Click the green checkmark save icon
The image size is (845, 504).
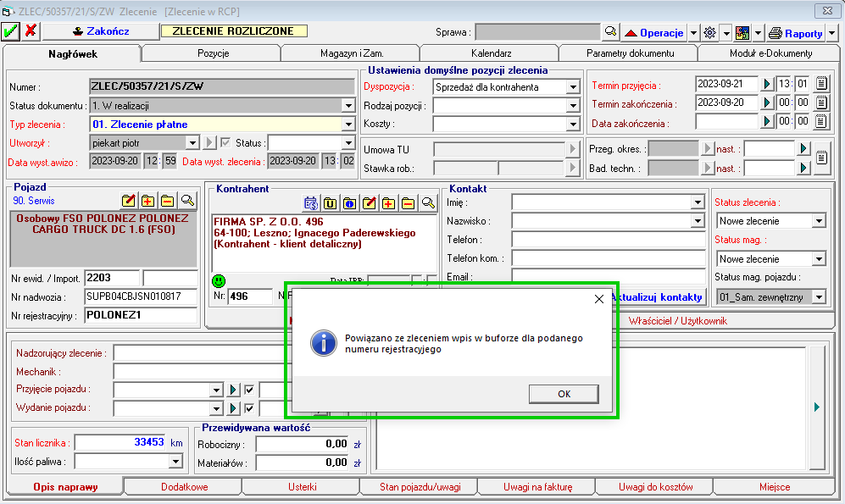(11, 31)
